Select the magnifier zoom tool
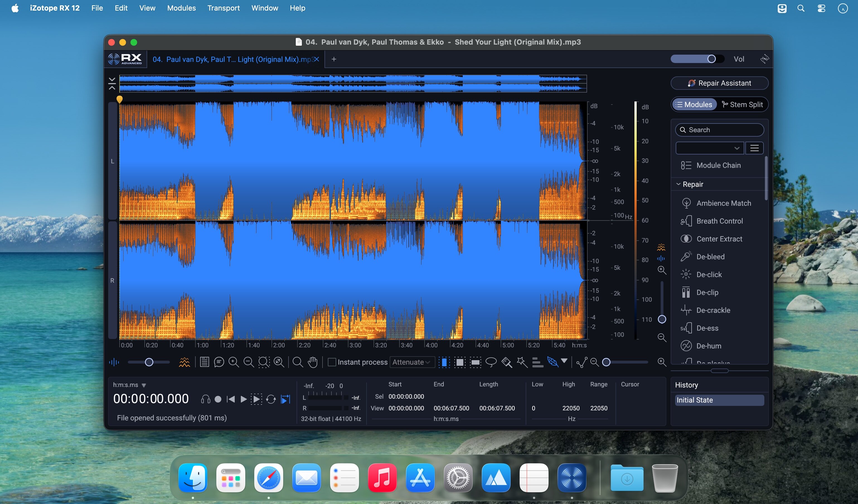 [298, 362]
